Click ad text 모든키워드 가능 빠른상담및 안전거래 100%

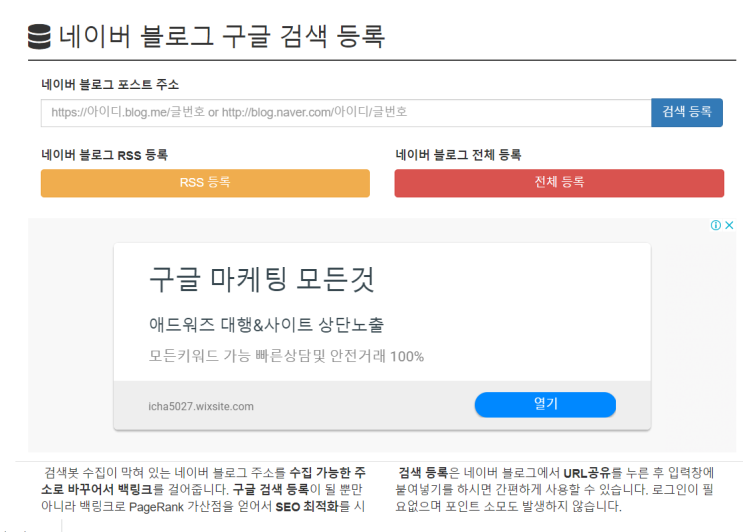click(x=286, y=356)
